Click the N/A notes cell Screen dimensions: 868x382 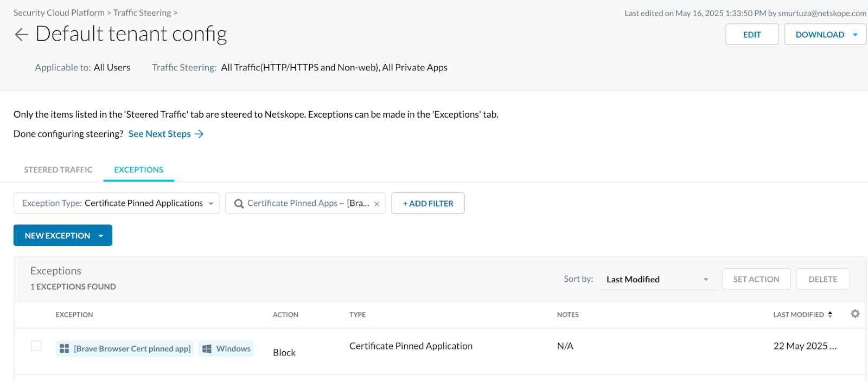point(565,346)
